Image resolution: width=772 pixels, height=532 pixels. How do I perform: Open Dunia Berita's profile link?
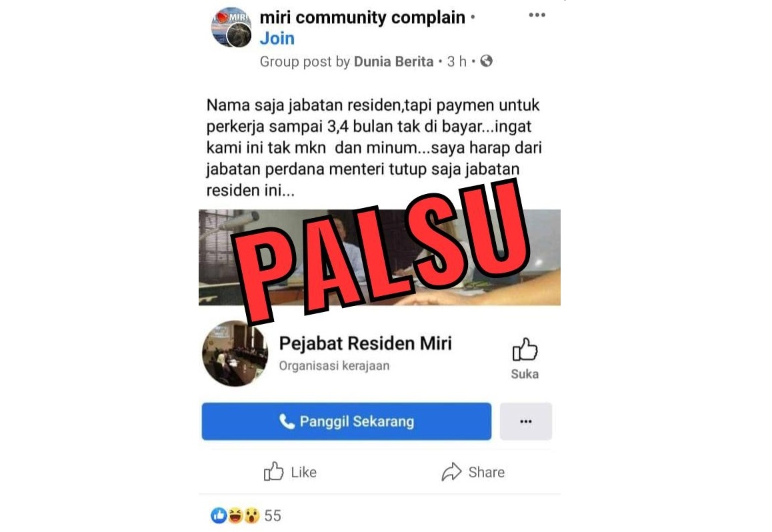click(x=393, y=61)
